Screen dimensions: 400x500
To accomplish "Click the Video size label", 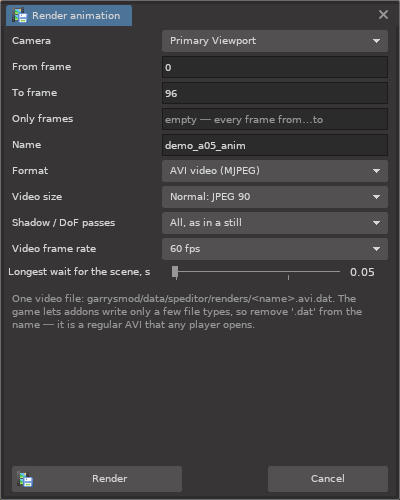I will [37, 197].
